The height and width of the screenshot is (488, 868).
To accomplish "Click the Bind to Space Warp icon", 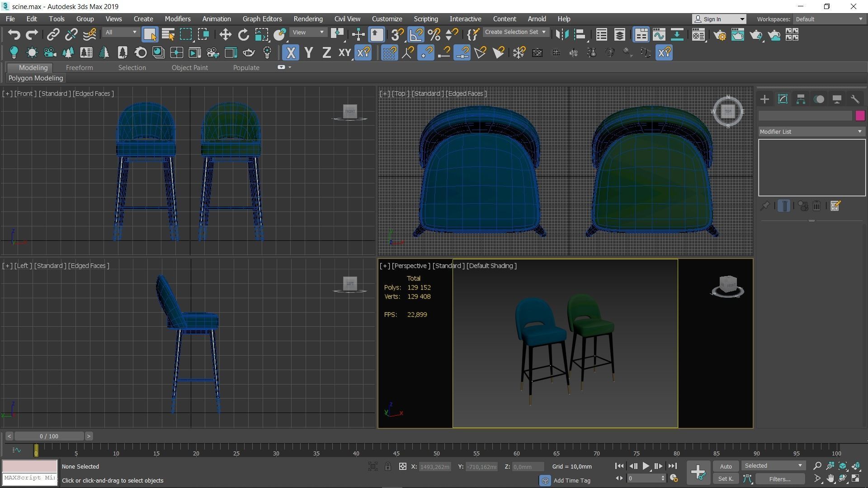I will pyautogui.click(x=90, y=35).
